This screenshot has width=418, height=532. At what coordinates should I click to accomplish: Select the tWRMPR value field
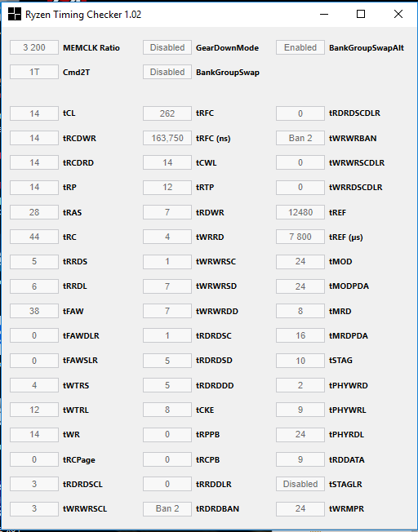(300, 508)
